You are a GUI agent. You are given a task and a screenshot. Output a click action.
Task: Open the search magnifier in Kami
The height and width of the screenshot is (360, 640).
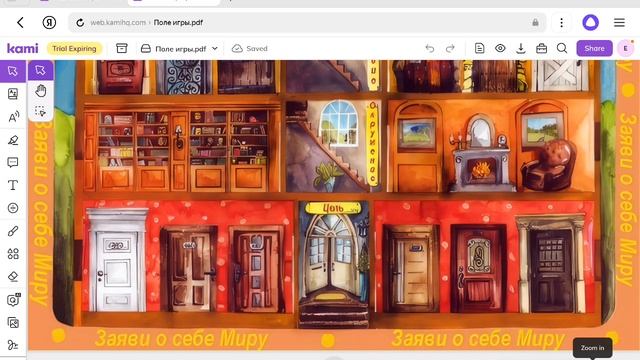562,48
